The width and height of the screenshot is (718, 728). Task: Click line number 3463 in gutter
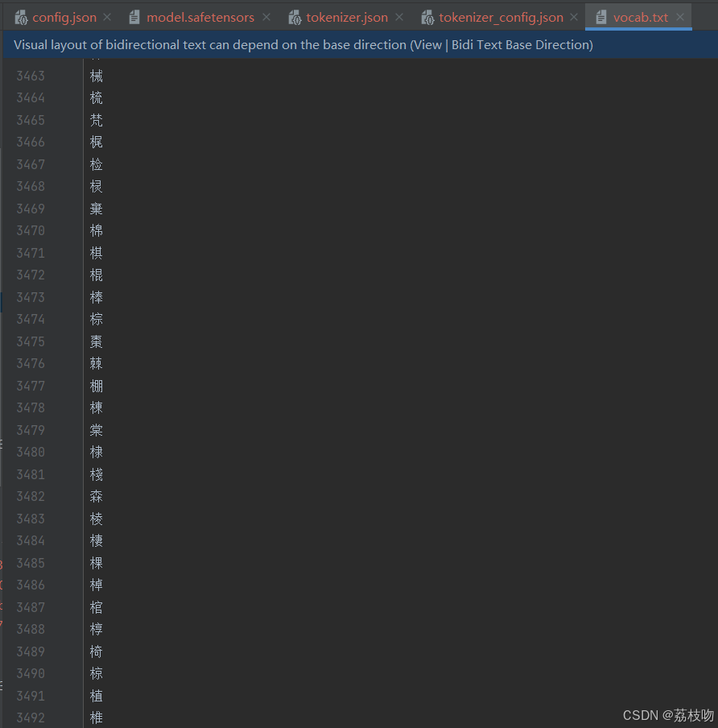31,76
